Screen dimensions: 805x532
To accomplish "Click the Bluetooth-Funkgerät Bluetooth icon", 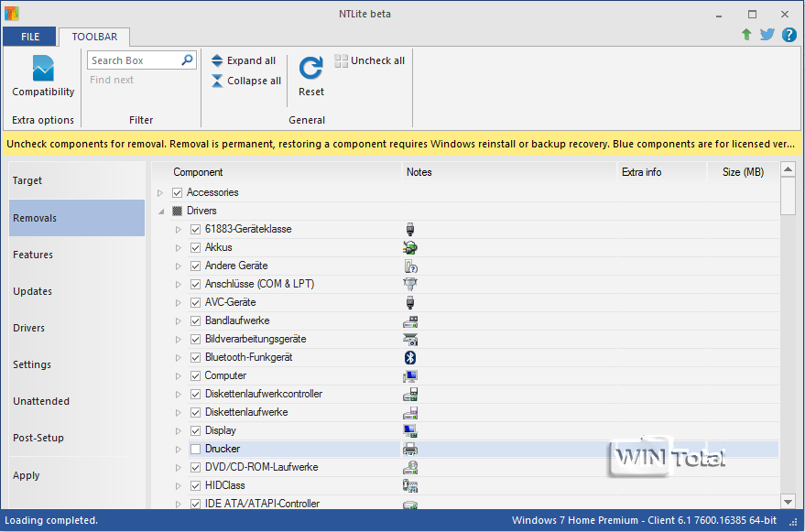I will point(411,357).
